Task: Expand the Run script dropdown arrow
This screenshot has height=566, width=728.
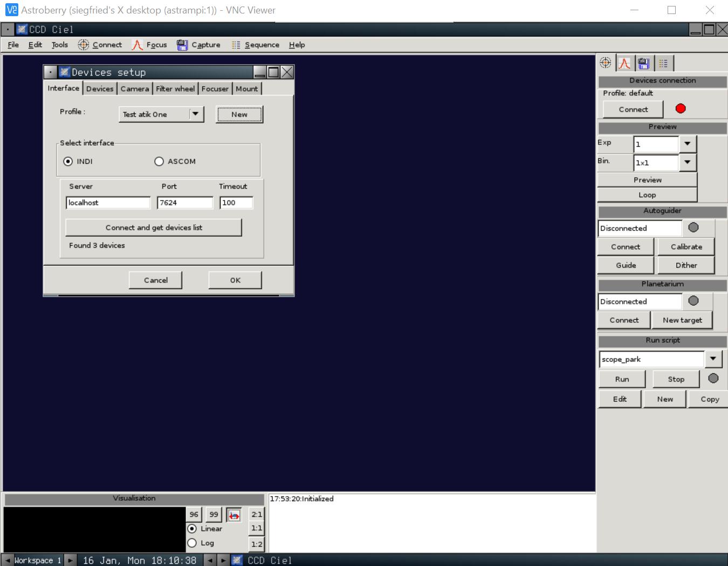Action: [713, 359]
